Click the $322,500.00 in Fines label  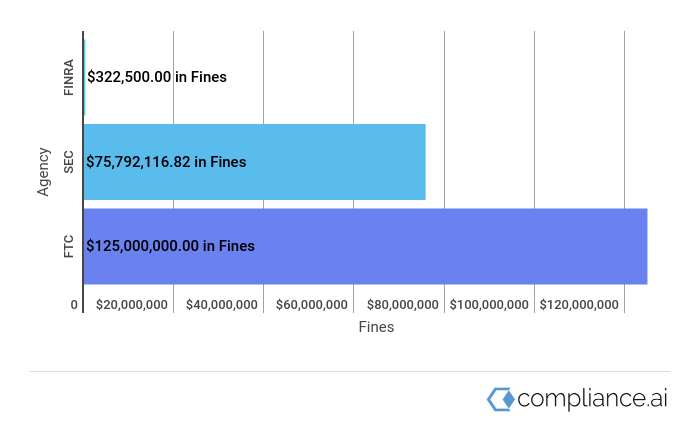[x=157, y=77]
